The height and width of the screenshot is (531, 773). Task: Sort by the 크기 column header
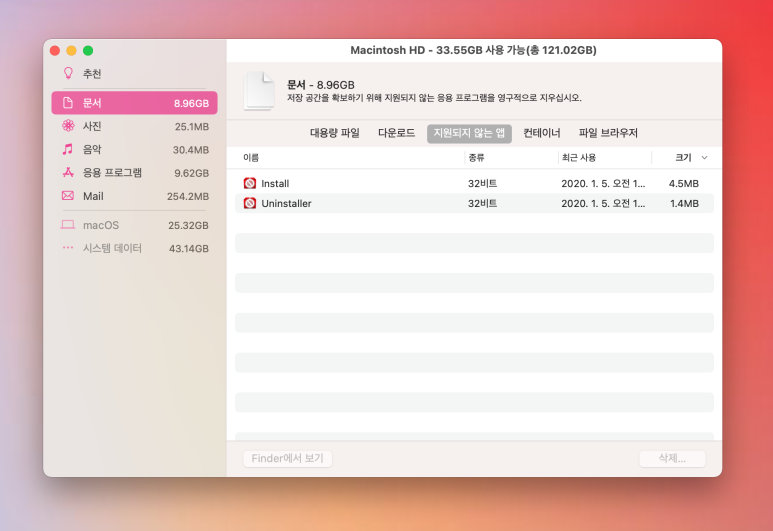tap(683, 158)
